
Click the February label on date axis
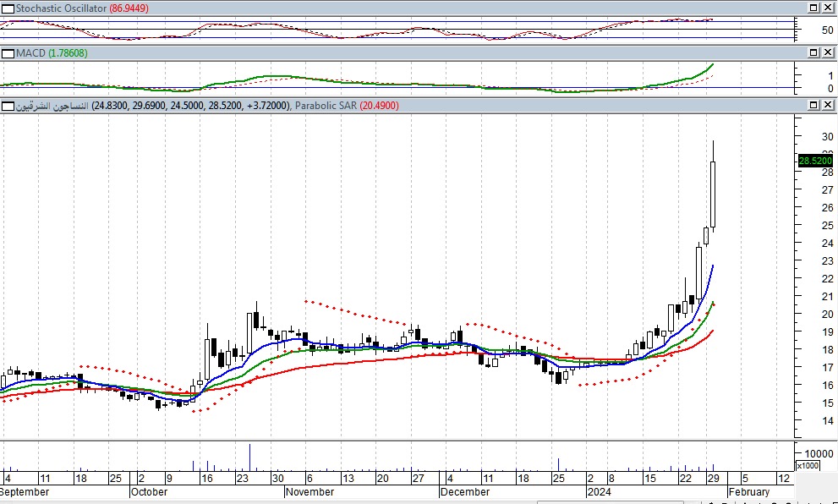[749, 492]
